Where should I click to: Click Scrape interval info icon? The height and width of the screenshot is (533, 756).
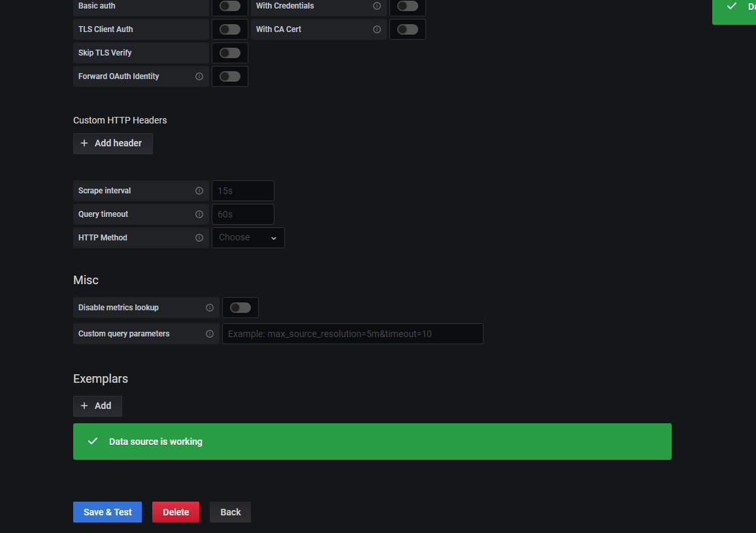[x=199, y=191]
